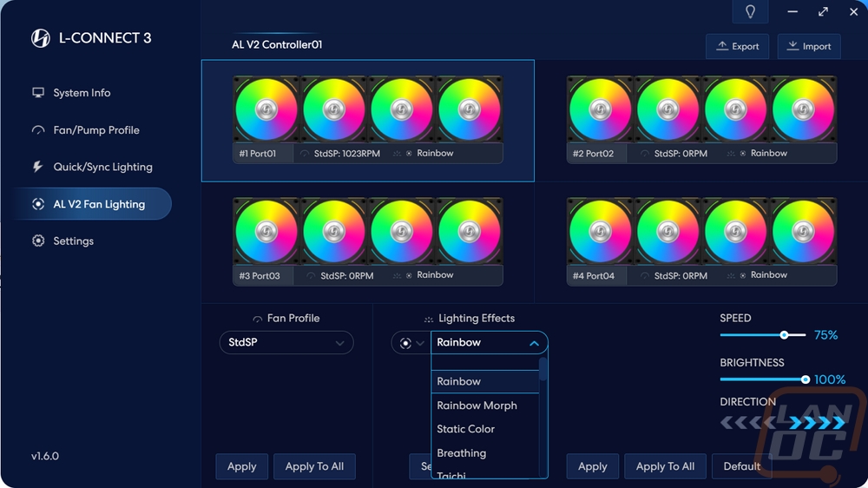Image resolution: width=868 pixels, height=488 pixels.
Task: Click the StdSP: 1023RPM readout
Action: pos(347,154)
